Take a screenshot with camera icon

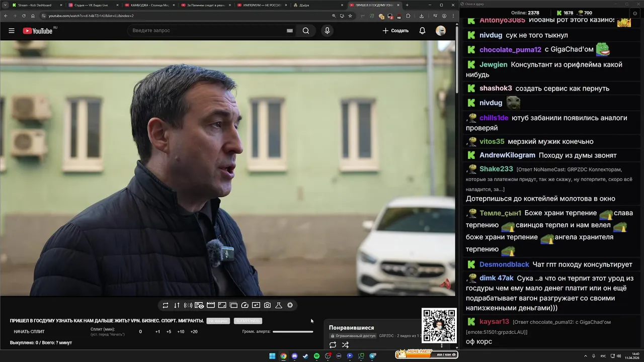(267, 305)
